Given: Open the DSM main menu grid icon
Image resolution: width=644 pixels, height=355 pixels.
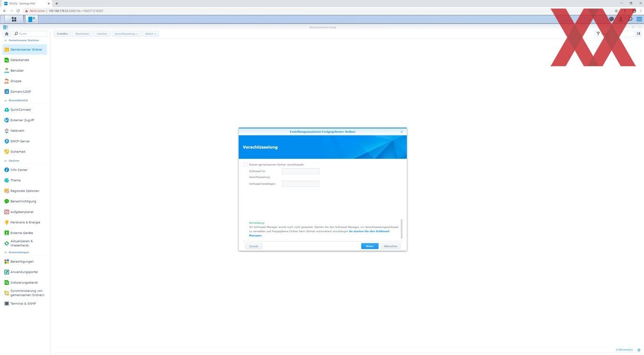Looking at the screenshot, I should point(14,19).
